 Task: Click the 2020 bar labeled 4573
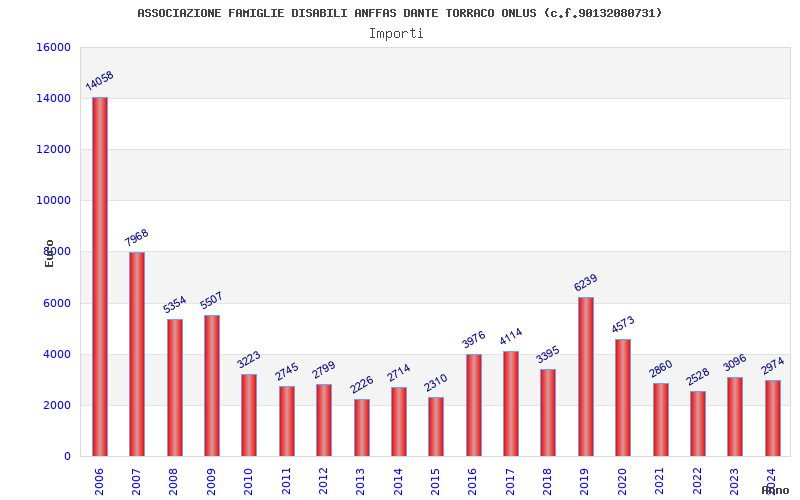(x=623, y=397)
